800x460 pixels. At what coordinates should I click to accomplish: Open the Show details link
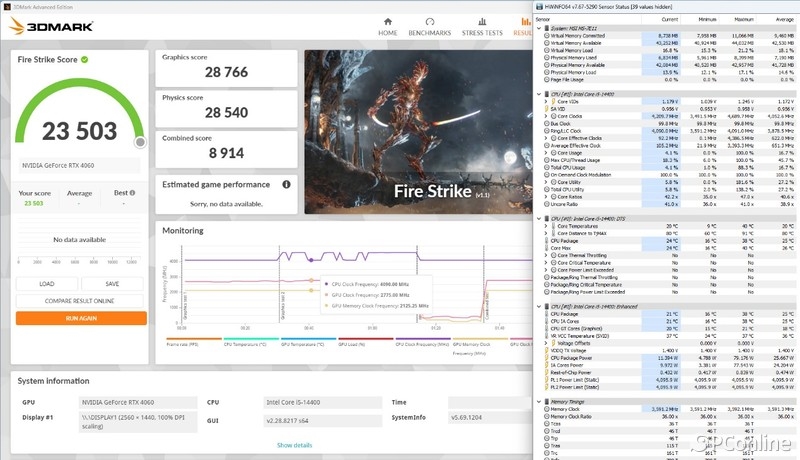294,445
